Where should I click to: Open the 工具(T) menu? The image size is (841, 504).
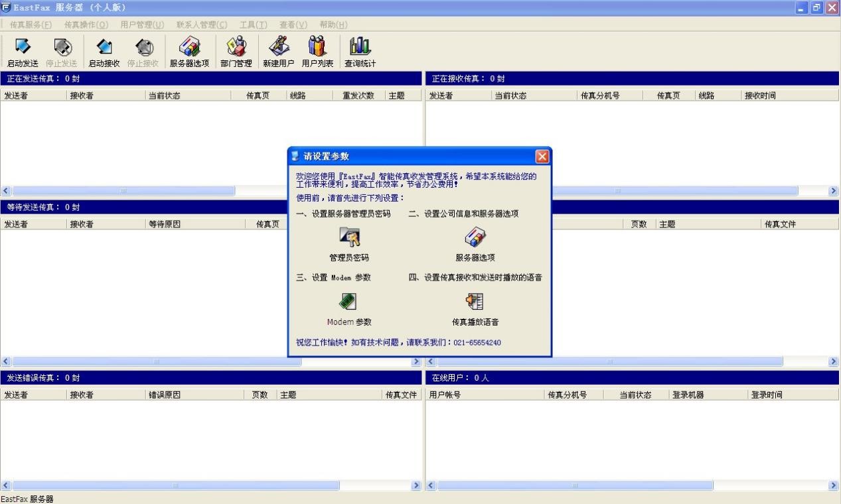(x=254, y=25)
